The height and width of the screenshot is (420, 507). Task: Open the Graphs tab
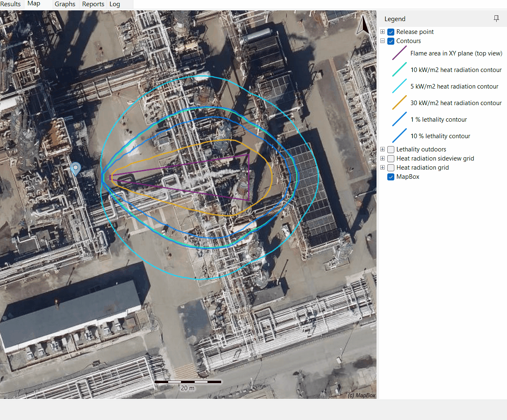(x=65, y=4)
